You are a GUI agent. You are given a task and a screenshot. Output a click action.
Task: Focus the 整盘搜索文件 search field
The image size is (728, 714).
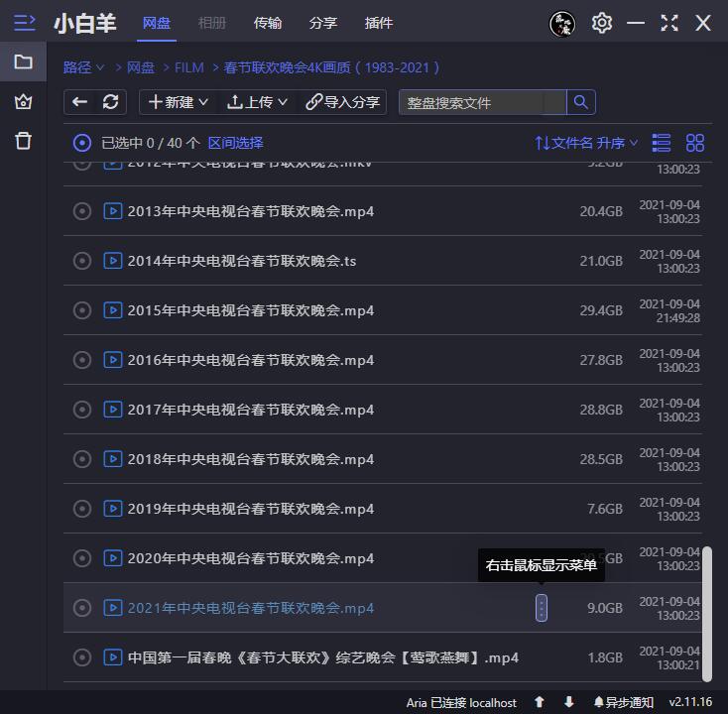pos(482,102)
